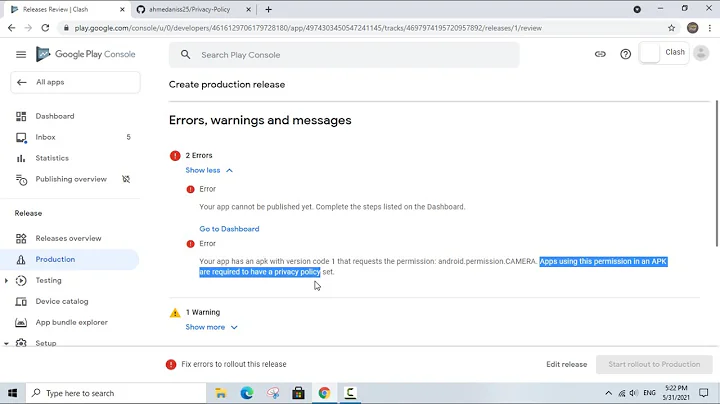Viewport: 720px width, 404px height.
Task: Open Setup in the sidebar
Action: pyautogui.click(x=45, y=343)
